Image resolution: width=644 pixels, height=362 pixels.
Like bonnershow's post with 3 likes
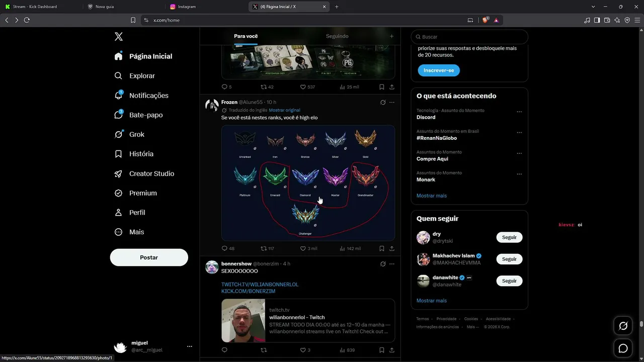pyautogui.click(x=305, y=350)
